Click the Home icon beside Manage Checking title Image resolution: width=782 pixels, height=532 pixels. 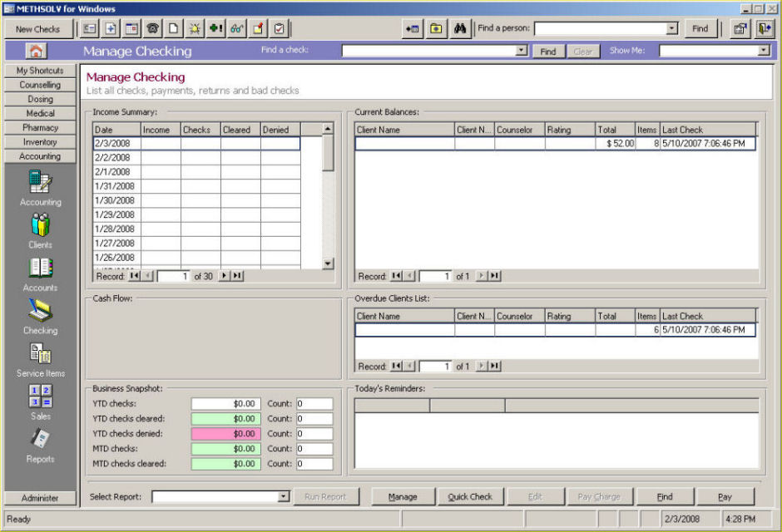36,51
